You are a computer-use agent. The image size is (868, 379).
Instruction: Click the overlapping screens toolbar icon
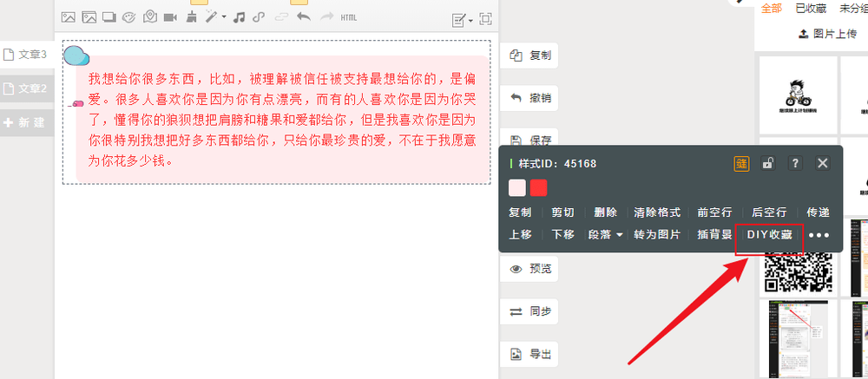pyautogui.click(x=109, y=17)
